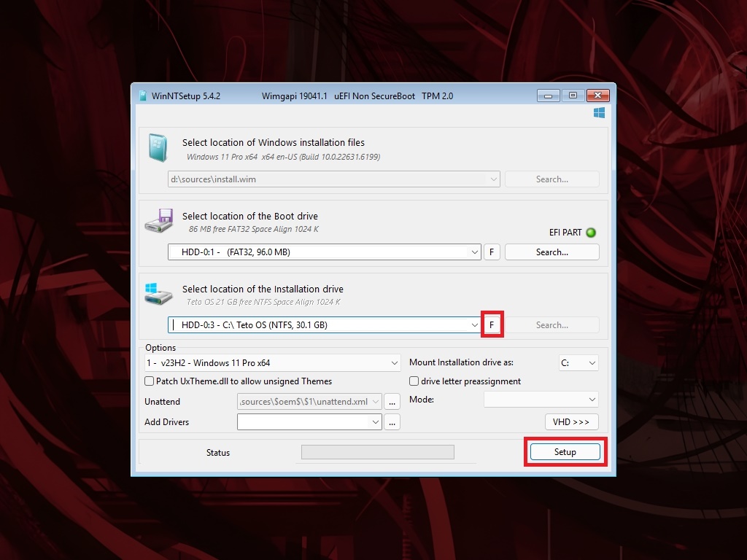
Task: Expand the Add Drivers dropdown
Action: pos(376,422)
